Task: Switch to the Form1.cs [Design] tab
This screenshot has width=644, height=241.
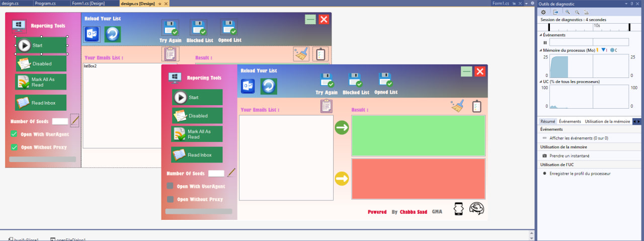Action: coord(88,3)
